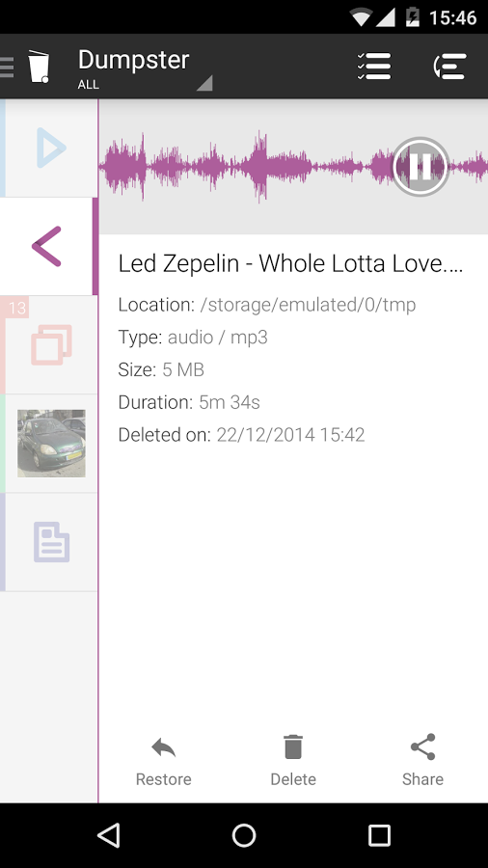The height and width of the screenshot is (868, 488).
Task: Open the sort options icon
Action: (x=449, y=67)
